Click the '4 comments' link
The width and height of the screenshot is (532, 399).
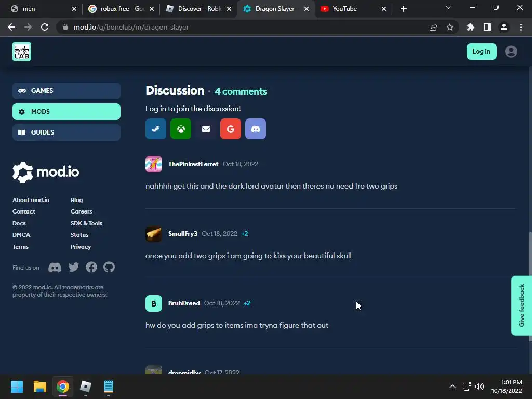(241, 91)
